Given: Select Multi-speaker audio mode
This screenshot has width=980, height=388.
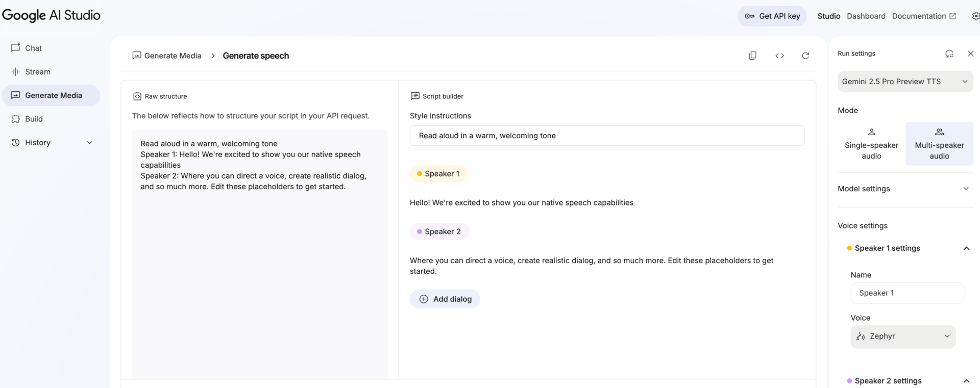Looking at the screenshot, I should (939, 144).
